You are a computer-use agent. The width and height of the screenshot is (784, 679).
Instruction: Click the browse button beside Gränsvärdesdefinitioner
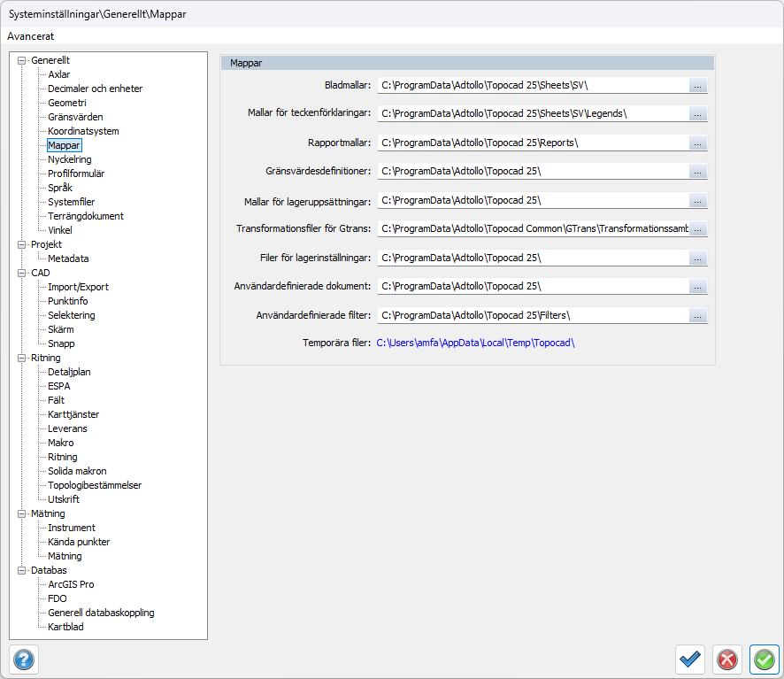pos(698,172)
